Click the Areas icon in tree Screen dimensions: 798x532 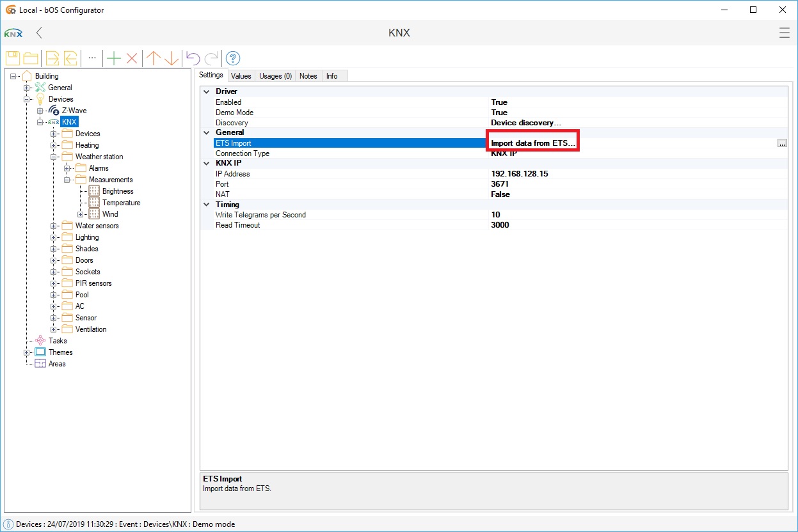pos(40,364)
